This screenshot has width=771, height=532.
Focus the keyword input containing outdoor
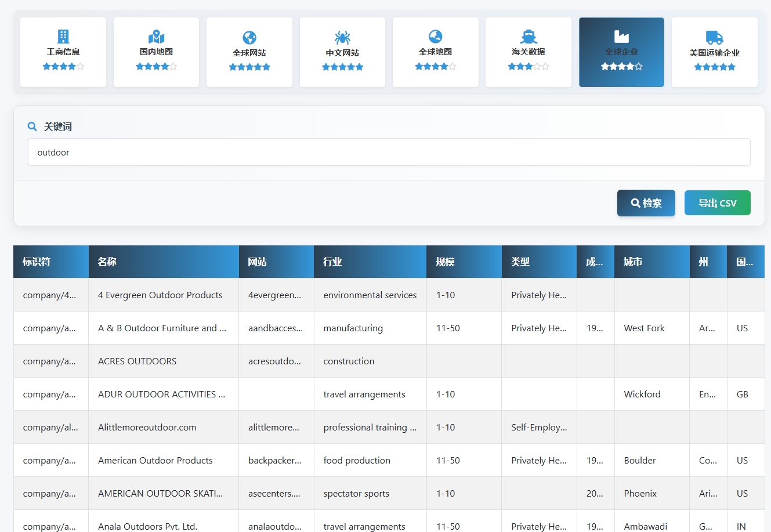[x=389, y=152]
